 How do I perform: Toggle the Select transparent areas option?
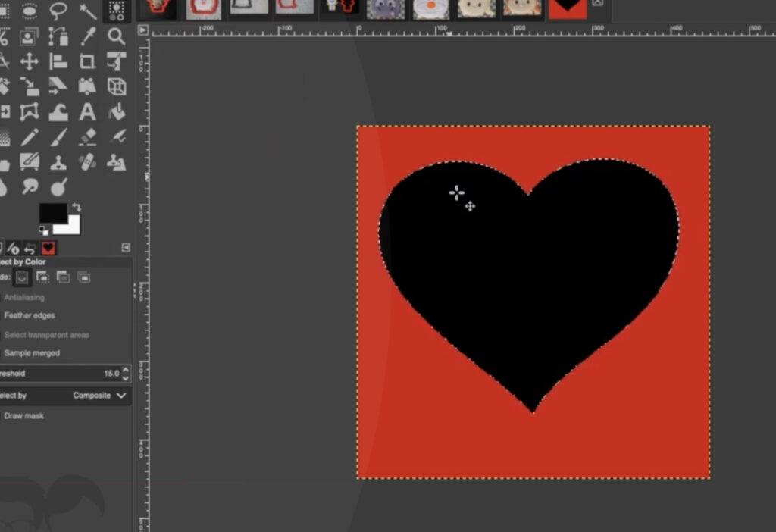point(46,335)
